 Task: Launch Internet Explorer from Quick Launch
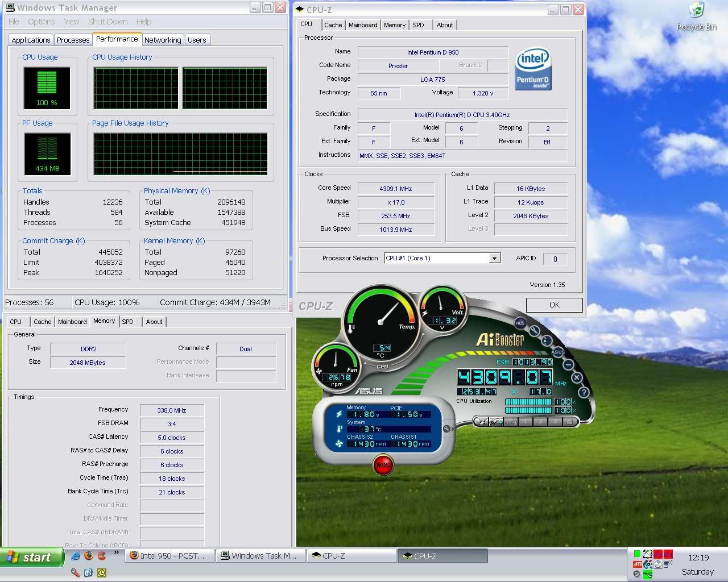coord(75,556)
